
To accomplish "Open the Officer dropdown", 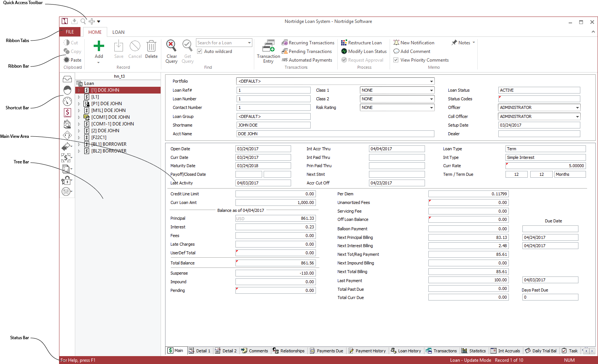I will tap(577, 108).
